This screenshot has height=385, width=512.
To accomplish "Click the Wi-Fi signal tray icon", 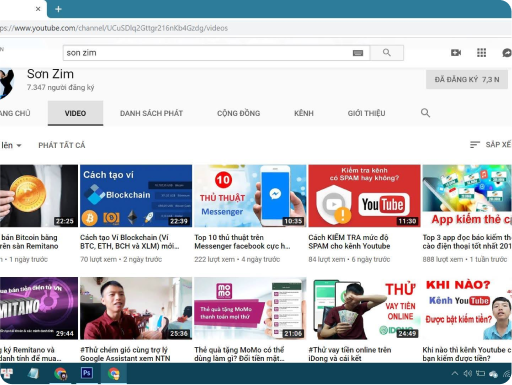I will click(x=507, y=374).
